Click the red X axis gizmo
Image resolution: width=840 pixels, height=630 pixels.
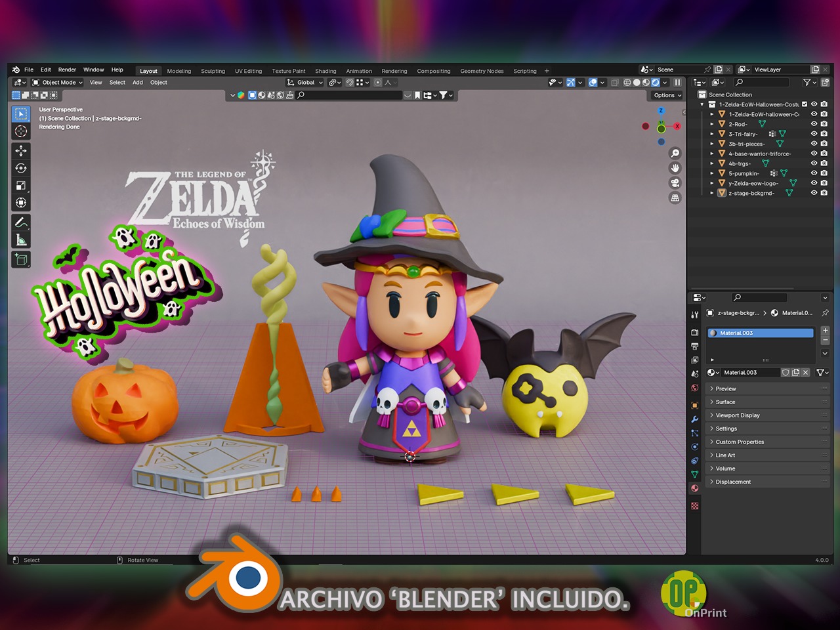(x=677, y=126)
